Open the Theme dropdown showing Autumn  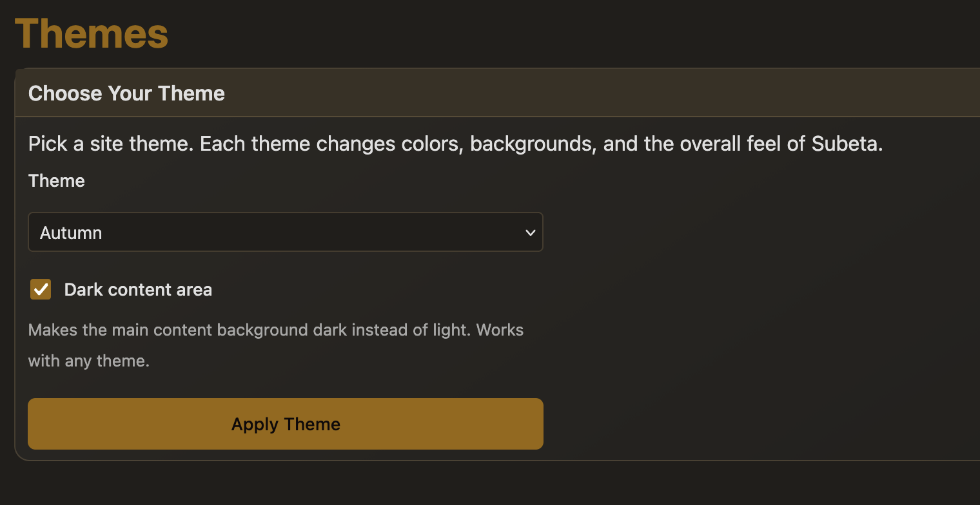click(x=285, y=233)
